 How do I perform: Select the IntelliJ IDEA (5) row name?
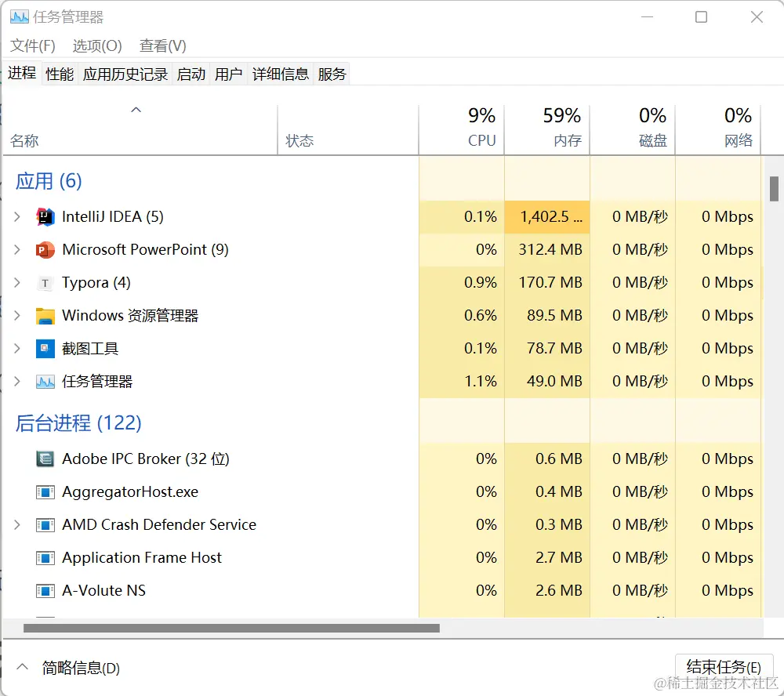[x=112, y=216]
